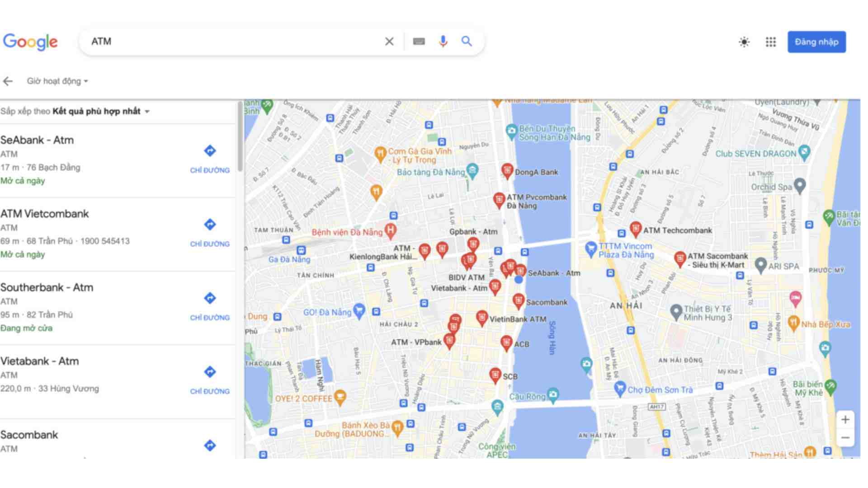Select Nhà Bếp Xưa restaurant marker

click(793, 323)
